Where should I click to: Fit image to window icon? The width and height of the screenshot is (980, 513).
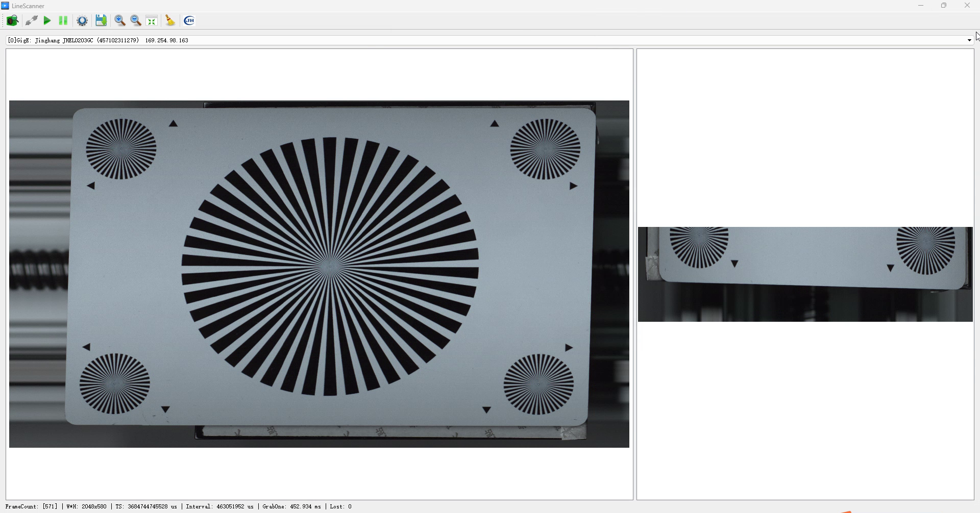(152, 20)
